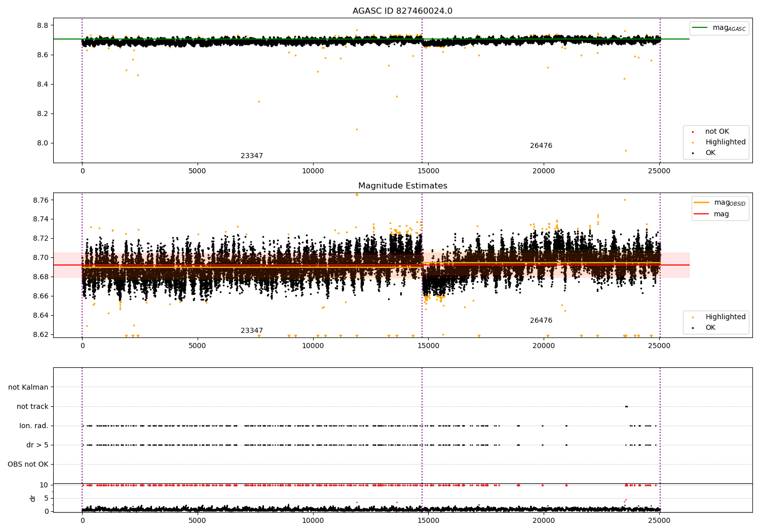Click the 10000 x-tick under middle plot
This screenshot has width=760, height=532.
(313, 346)
